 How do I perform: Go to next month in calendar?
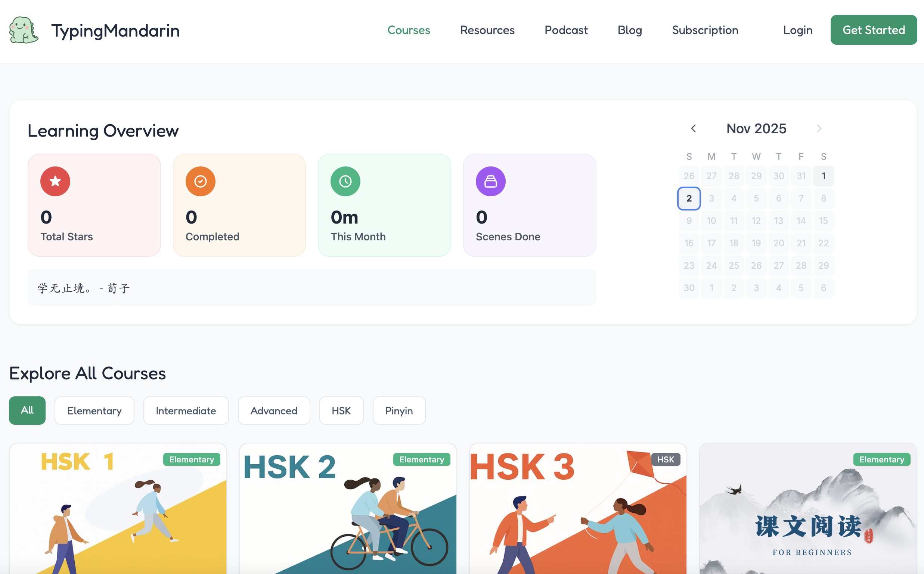click(819, 129)
